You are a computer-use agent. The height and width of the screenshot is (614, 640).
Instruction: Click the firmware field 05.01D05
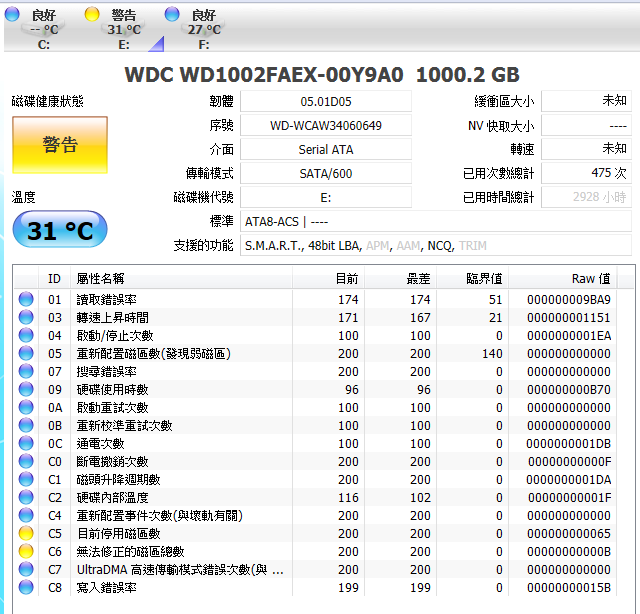pos(326,101)
